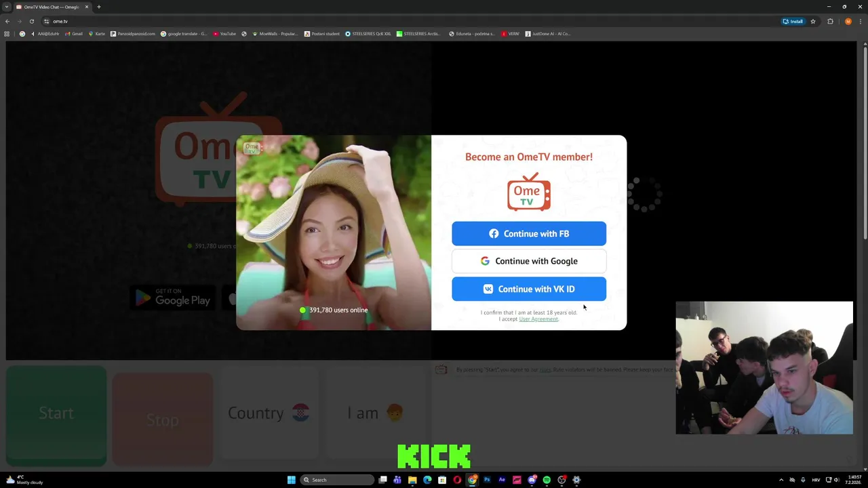868x488 pixels.
Task: Click the promo photo in the sign-up dialog
Action: (334, 232)
